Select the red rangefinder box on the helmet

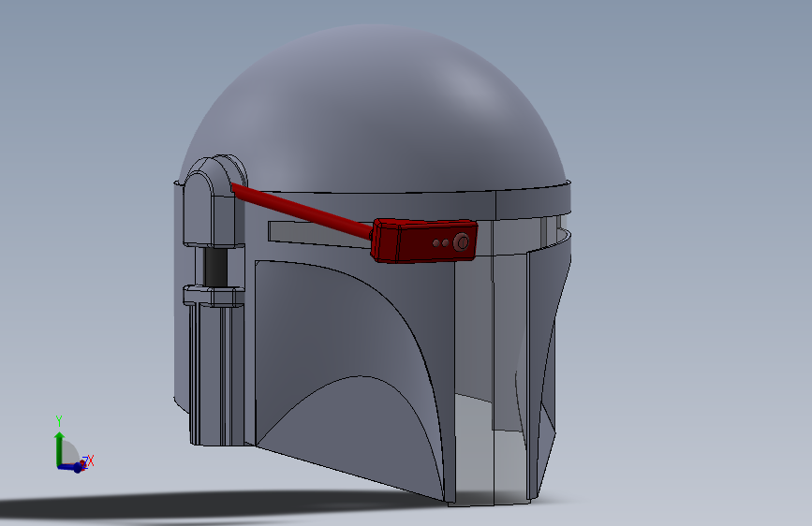coord(424,241)
